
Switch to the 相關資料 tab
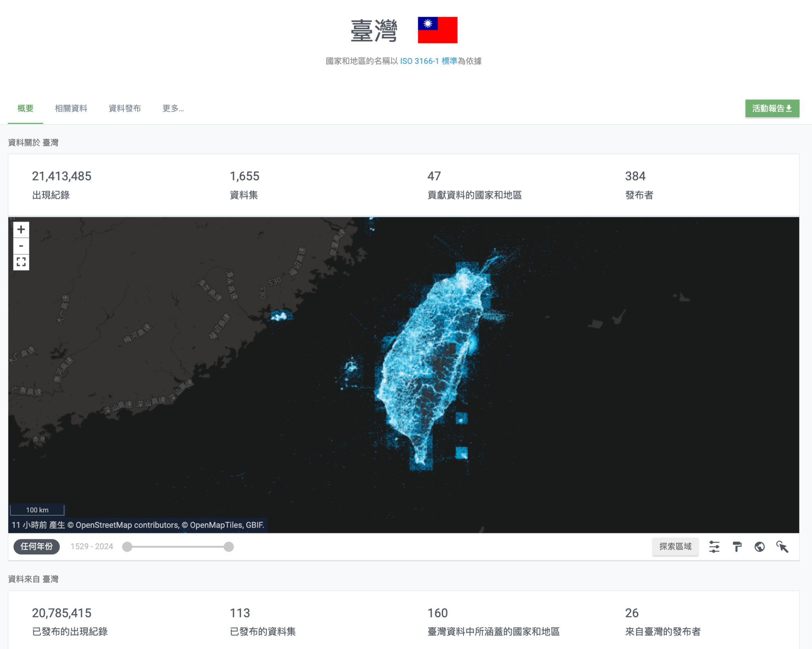[71, 109]
